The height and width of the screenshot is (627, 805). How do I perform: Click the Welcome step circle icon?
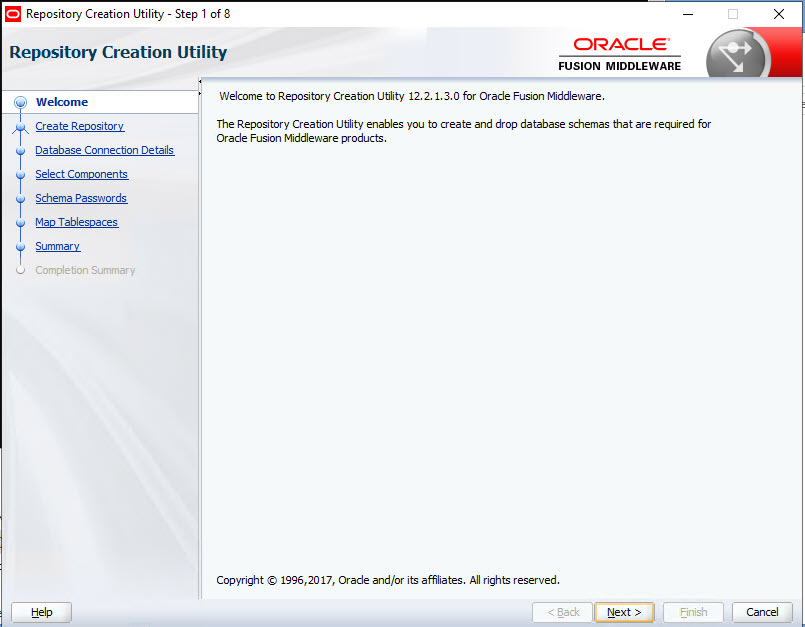[x=21, y=102]
